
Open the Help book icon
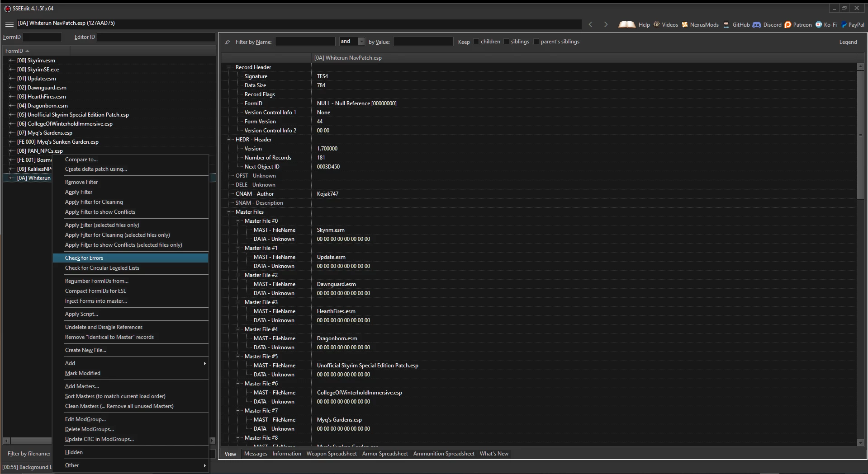626,24
